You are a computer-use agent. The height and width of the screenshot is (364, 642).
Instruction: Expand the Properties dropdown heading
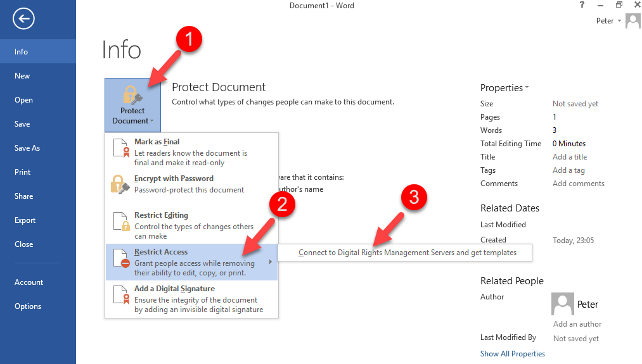[504, 88]
